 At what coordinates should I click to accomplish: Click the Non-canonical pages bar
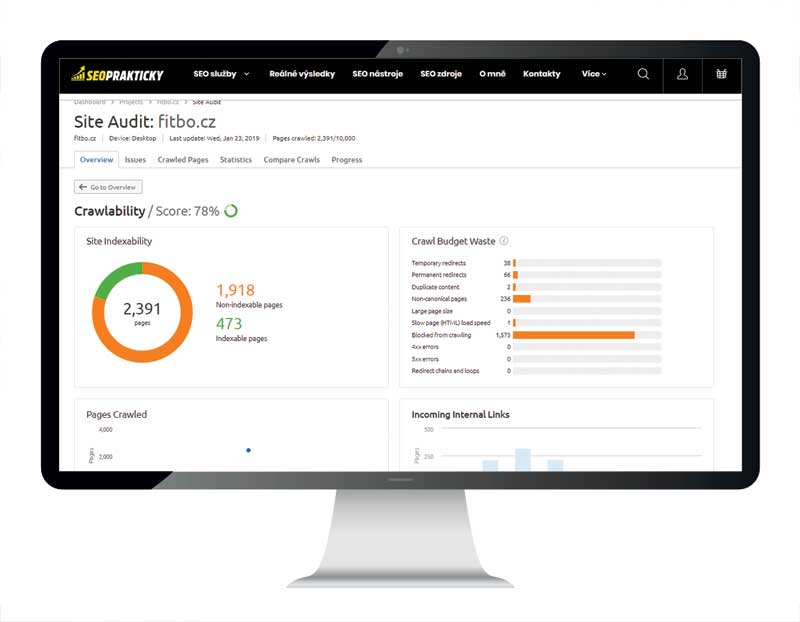pos(587,299)
